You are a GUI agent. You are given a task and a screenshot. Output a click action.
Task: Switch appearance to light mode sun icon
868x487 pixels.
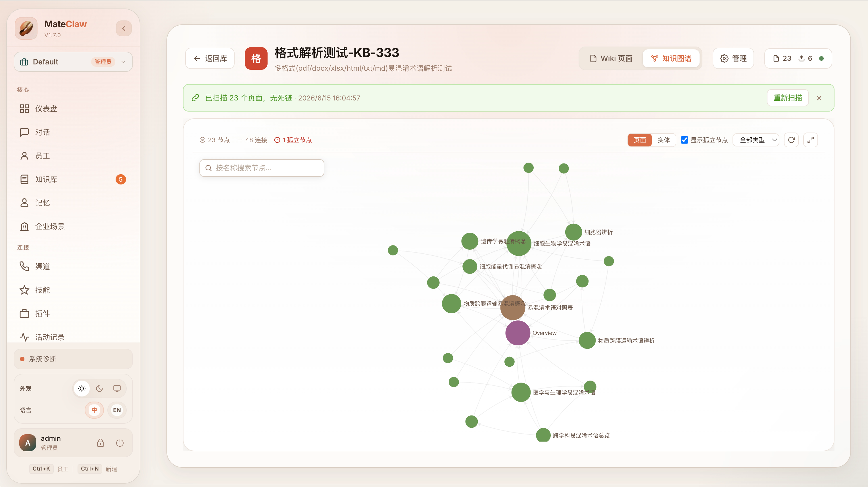point(82,388)
